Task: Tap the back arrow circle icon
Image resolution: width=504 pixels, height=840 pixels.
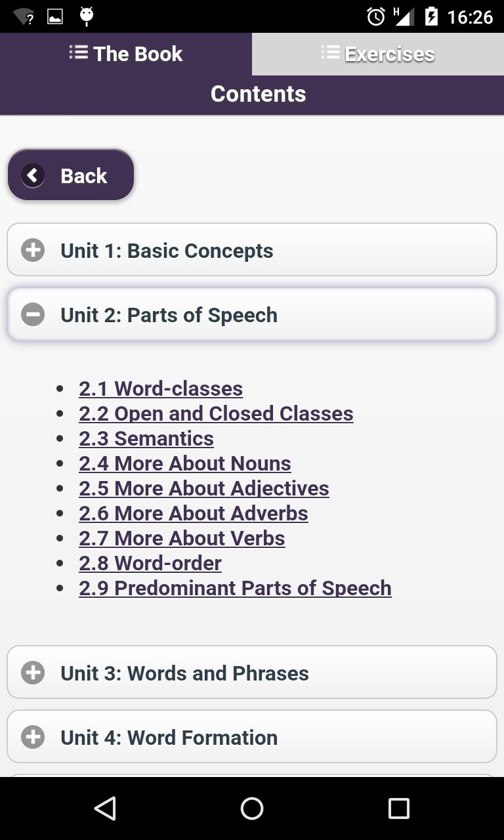Action: (x=33, y=175)
